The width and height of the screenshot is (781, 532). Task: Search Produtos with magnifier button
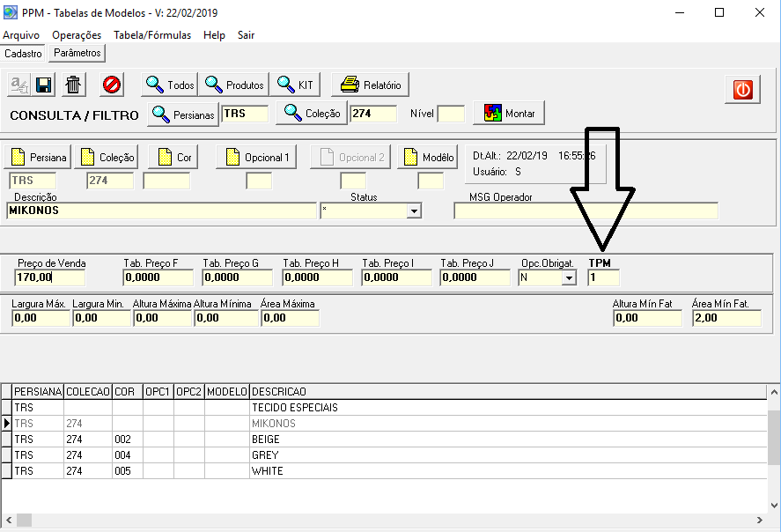coord(234,85)
